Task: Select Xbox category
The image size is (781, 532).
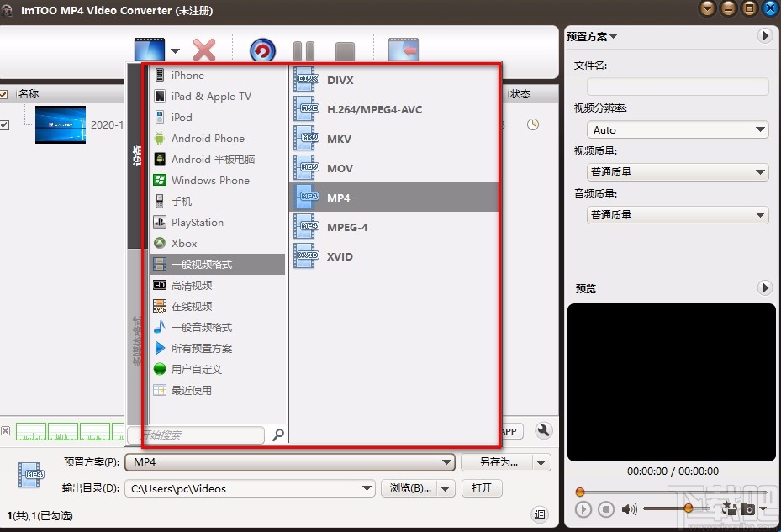Action: [218, 243]
